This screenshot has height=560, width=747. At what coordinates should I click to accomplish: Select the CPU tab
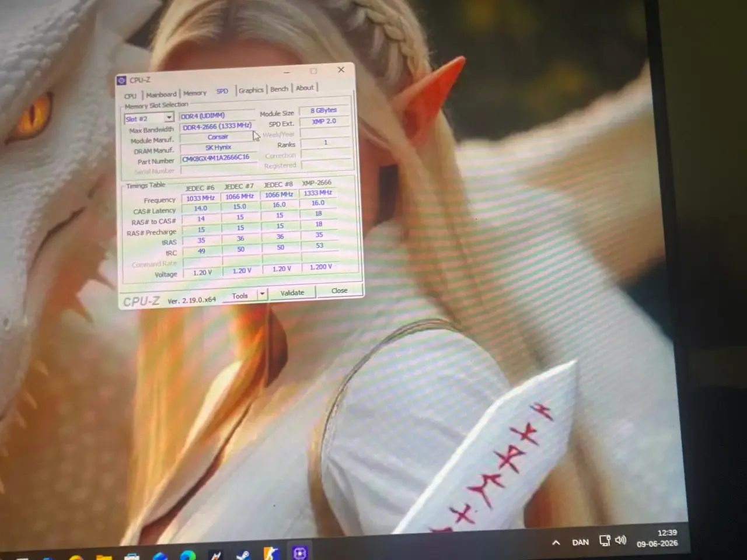pos(131,96)
